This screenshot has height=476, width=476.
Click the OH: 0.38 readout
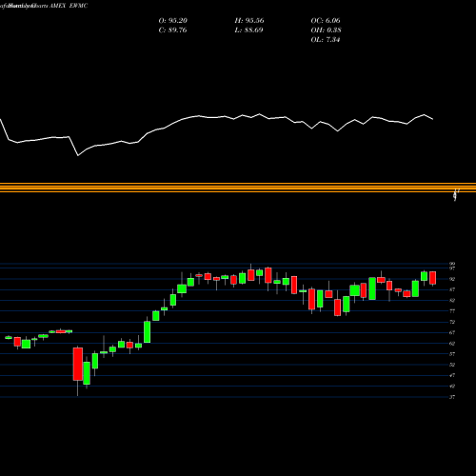(x=326, y=30)
